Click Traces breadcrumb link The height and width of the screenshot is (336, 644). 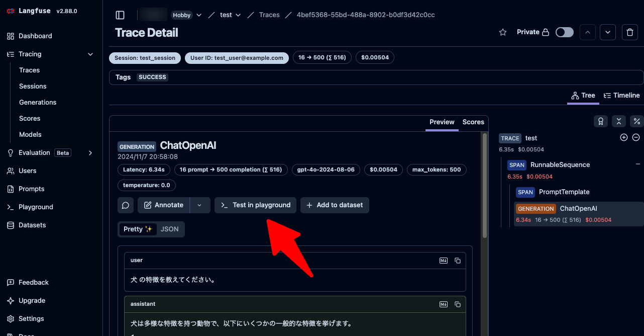point(269,15)
